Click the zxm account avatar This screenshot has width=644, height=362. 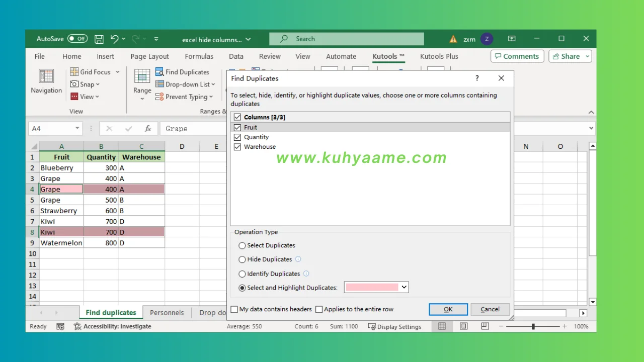[x=487, y=39]
